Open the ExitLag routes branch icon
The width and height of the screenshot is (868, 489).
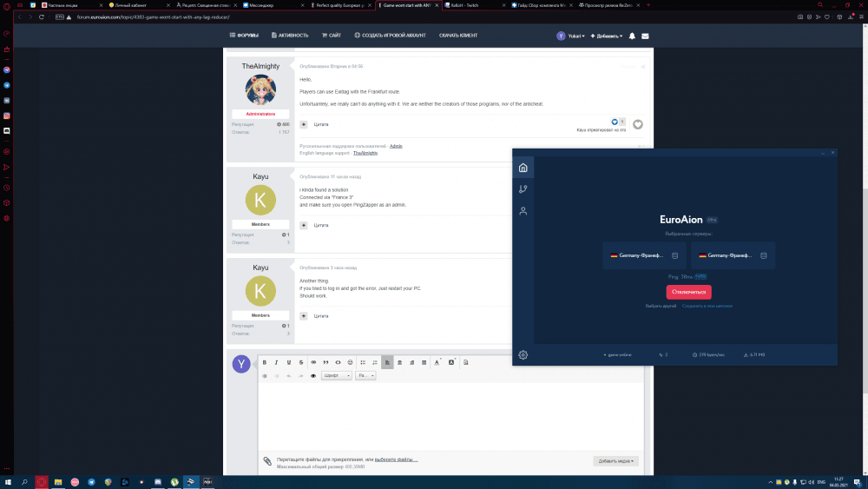[523, 189]
